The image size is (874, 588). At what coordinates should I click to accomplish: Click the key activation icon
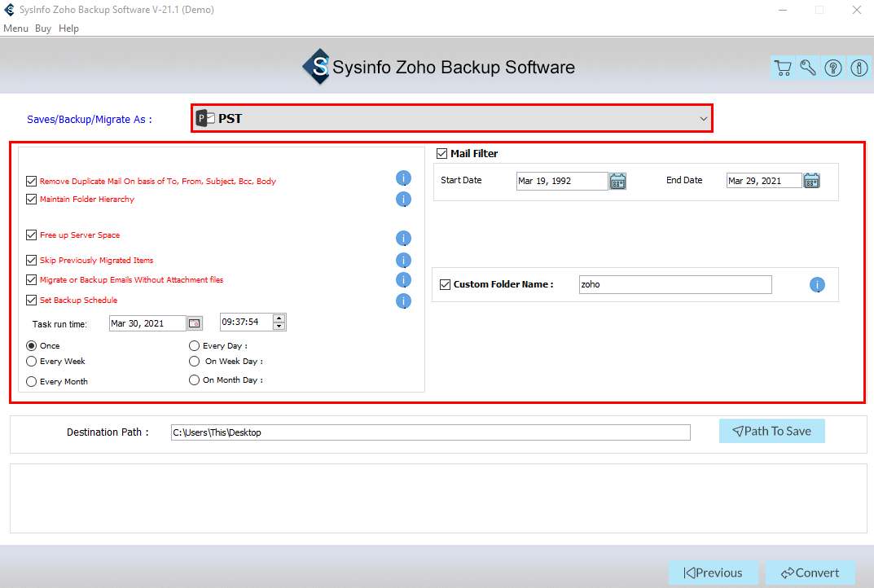point(808,68)
